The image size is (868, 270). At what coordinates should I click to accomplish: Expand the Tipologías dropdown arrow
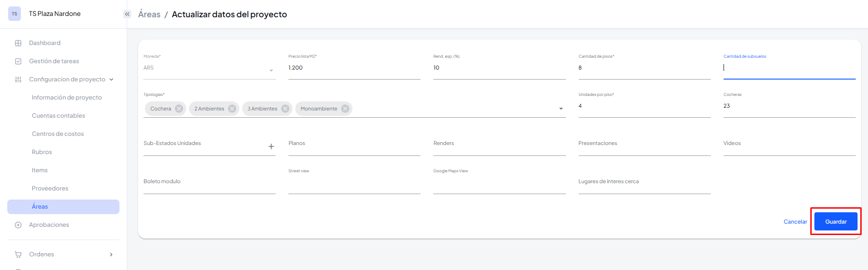(x=561, y=109)
